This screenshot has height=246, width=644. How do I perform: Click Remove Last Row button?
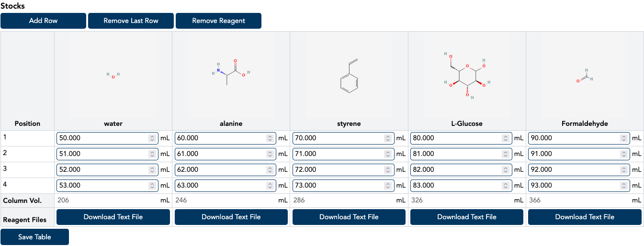131,21
